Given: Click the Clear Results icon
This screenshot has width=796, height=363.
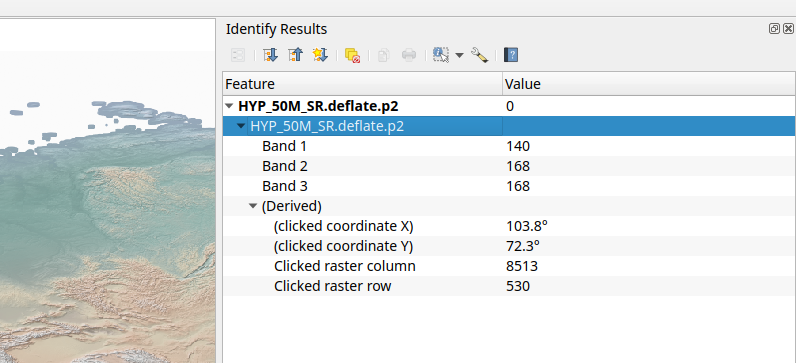Looking at the screenshot, I should pyautogui.click(x=352, y=55).
